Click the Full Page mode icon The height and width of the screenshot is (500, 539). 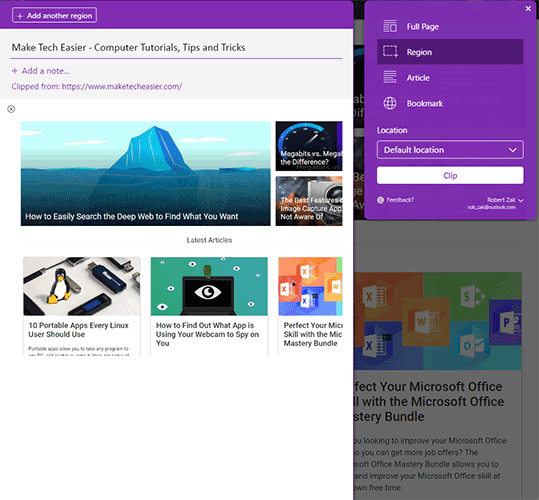tap(390, 26)
